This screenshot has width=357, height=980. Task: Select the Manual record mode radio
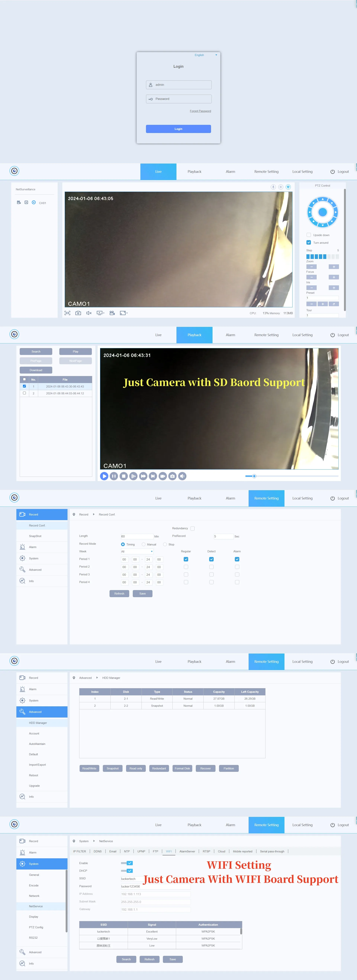coord(143,544)
